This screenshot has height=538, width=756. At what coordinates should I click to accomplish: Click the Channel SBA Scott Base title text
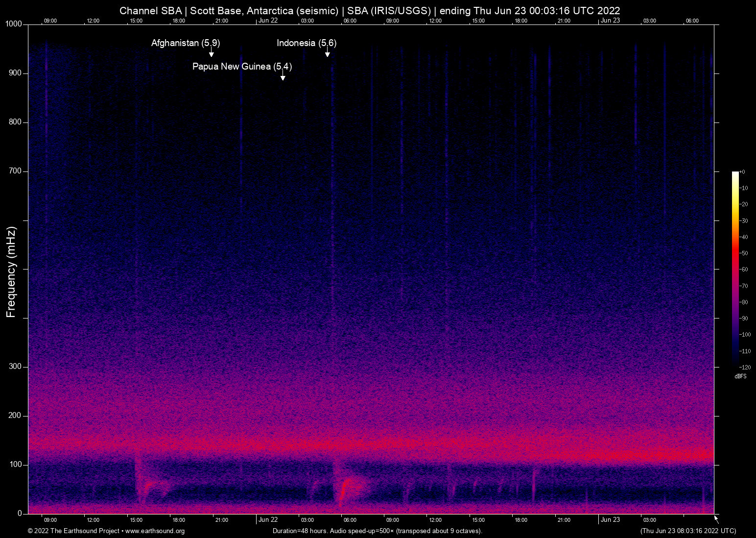[370, 10]
